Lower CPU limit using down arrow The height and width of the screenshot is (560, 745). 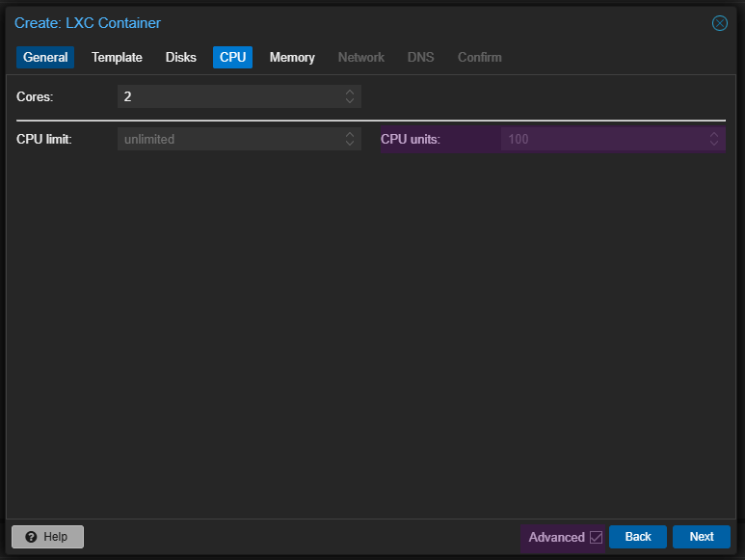point(350,144)
